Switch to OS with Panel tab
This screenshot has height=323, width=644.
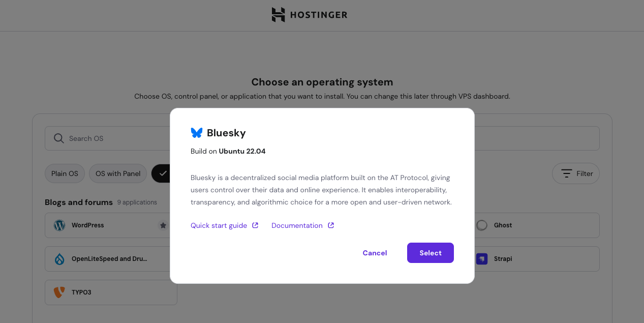point(118,173)
